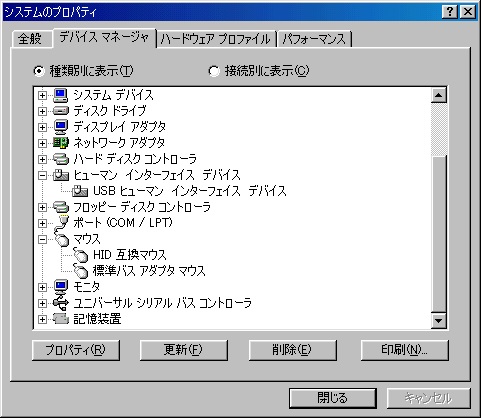
Task: Expand the 記憶装置 node
Action: click(42, 319)
